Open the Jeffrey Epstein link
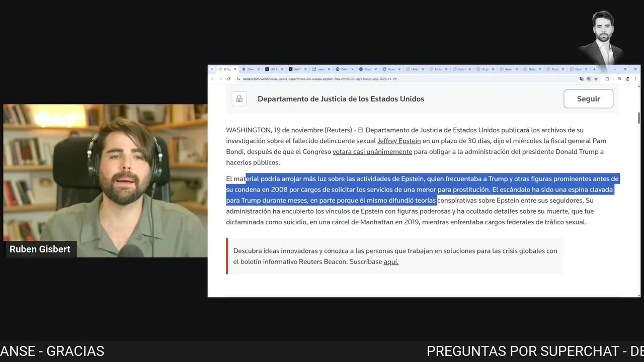Screen dimensions: 644x362 click(x=399, y=141)
